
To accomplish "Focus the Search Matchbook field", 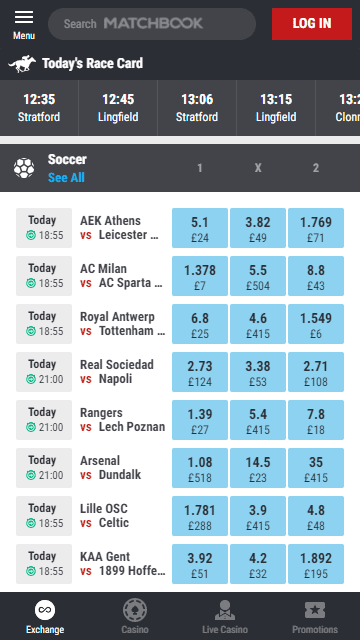I will [152, 24].
